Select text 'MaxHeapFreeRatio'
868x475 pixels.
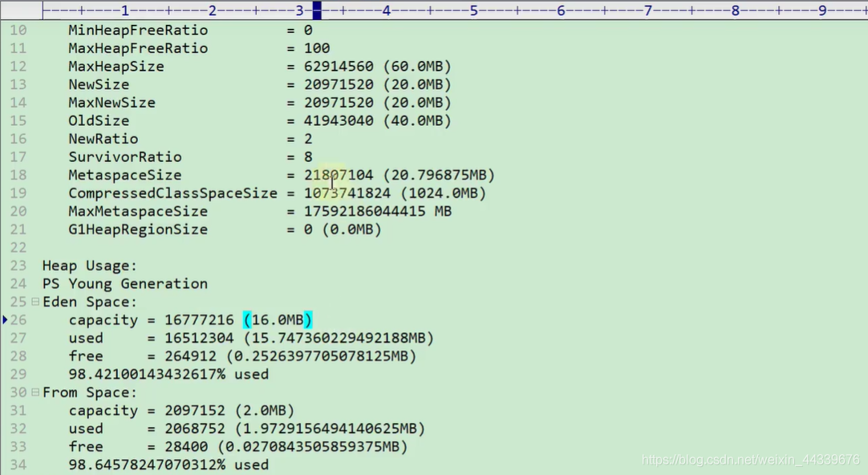(x=138, y=49)
